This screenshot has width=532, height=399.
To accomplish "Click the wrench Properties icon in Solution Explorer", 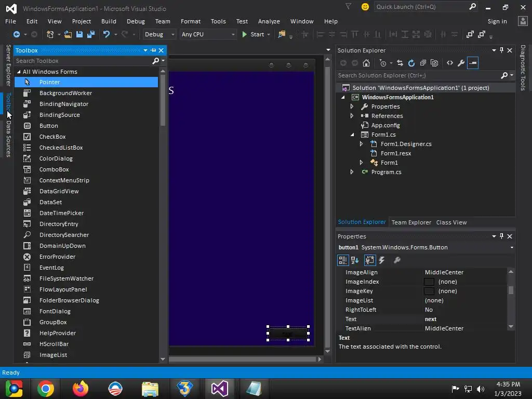I will 461,63.
